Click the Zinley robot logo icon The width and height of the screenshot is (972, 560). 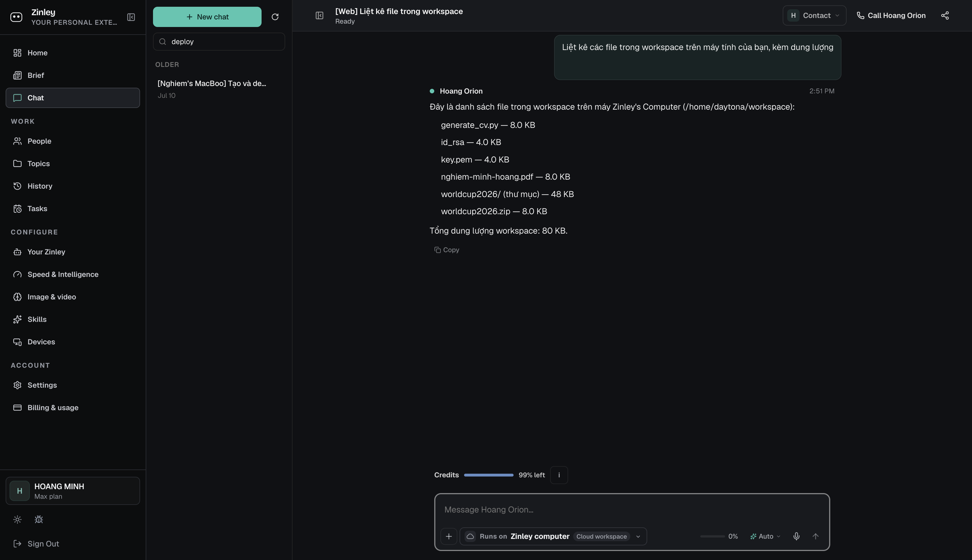coord(16,17)
